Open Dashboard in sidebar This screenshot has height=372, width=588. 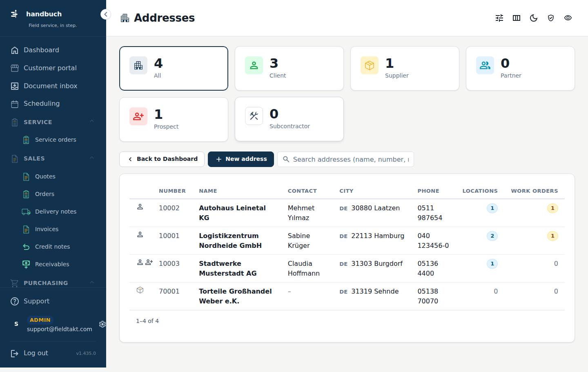53,50
